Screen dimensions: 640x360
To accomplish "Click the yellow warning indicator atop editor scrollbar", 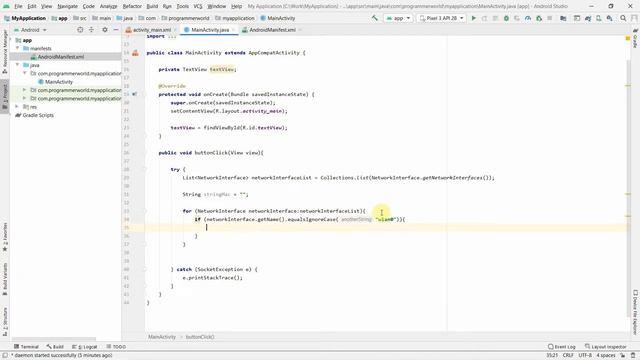I will pyautogui.click(x=628, y=38).
